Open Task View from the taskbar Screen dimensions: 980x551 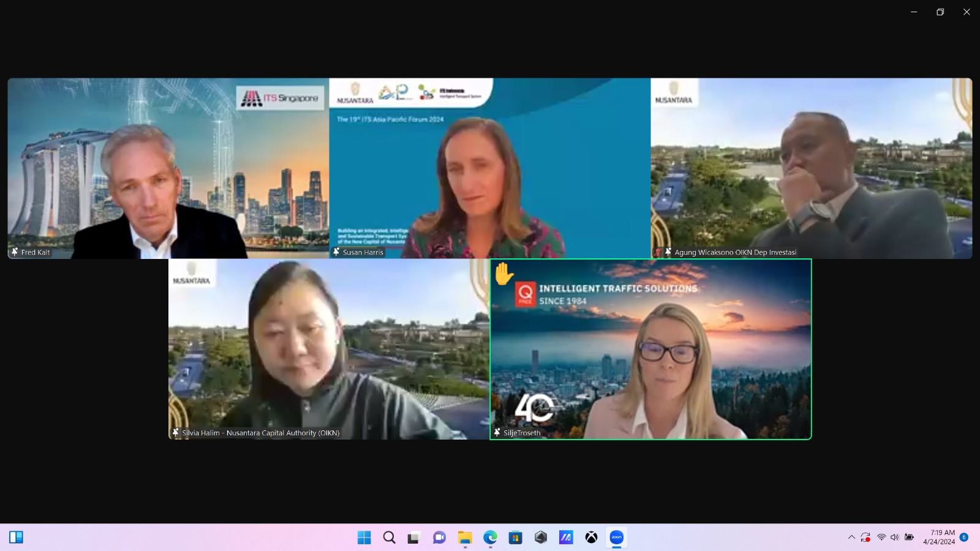pos(414,538)
